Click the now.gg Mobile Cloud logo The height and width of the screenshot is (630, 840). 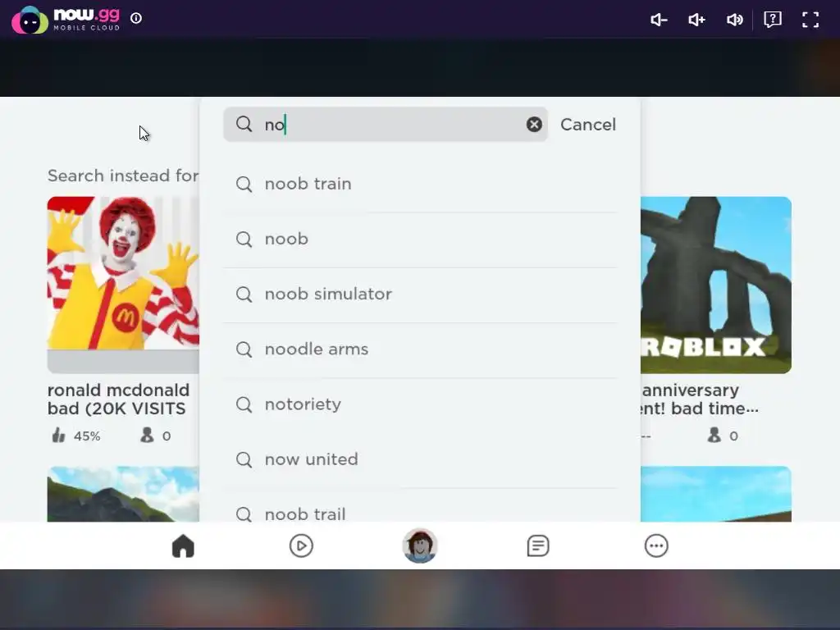tap(66, 20)
